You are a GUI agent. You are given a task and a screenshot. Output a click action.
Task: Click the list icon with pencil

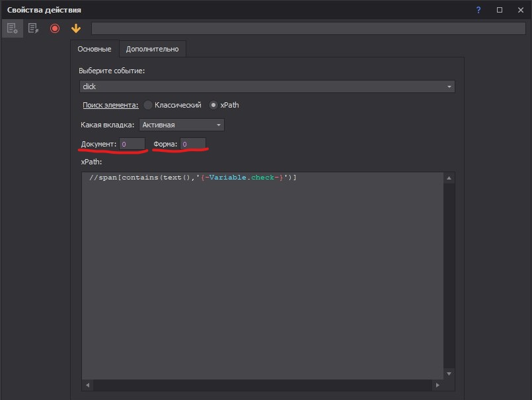click(x=32, y=28)
